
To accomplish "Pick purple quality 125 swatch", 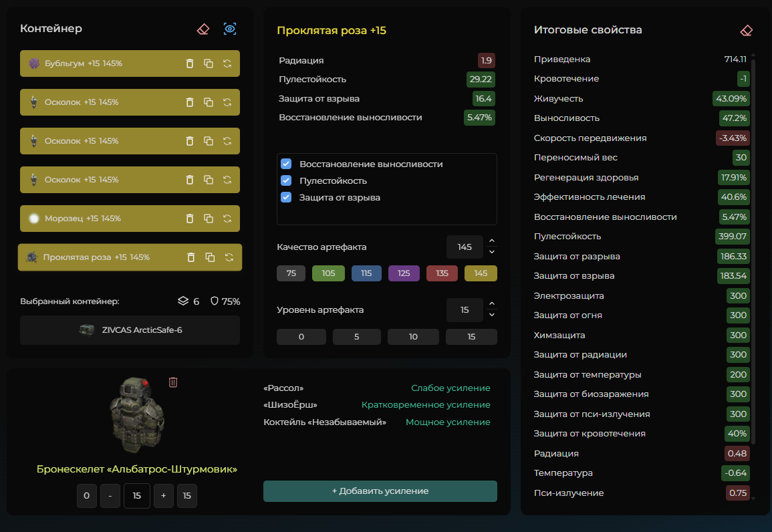I will pyautogui.click(x=404, y=273).
